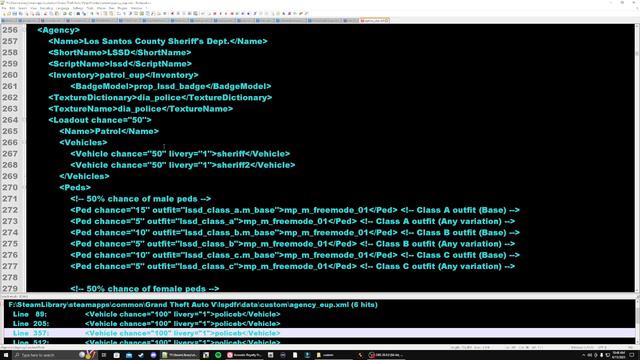
Task: Click the Undo toolbar icon
Action: pos(64,13)
